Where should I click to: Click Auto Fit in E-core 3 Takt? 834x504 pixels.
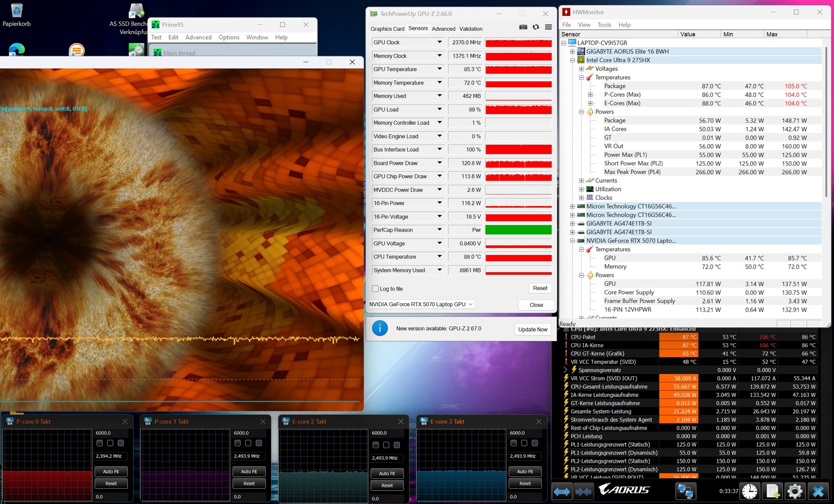[x=525, y=471]
